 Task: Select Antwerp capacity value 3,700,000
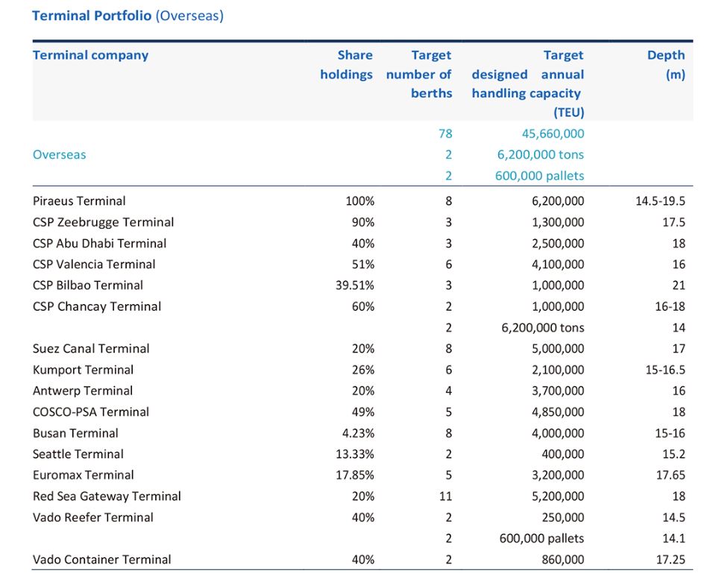558,391
